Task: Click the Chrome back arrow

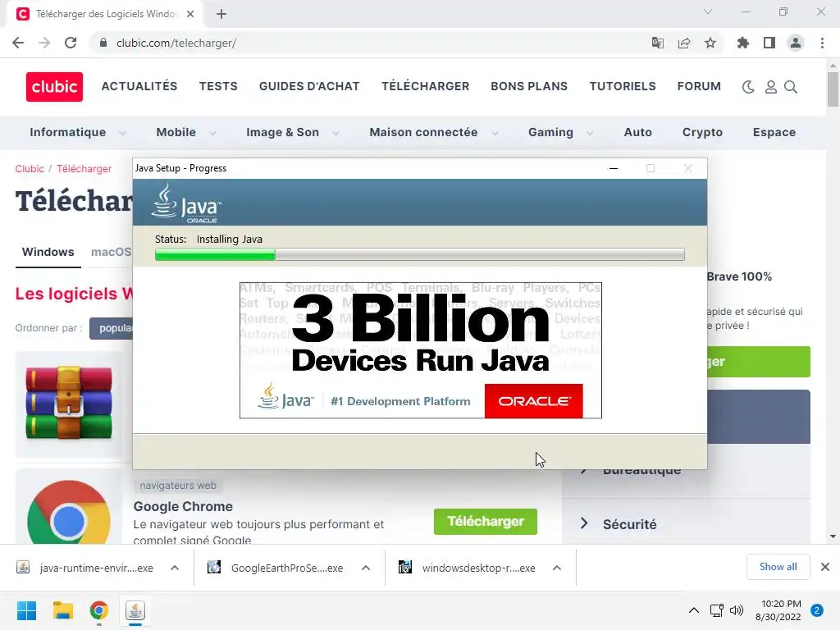Action: click(18, 43)
